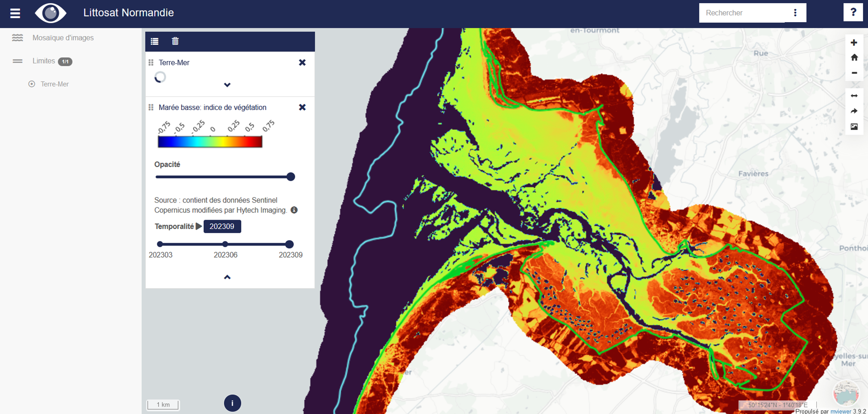Remove the Terre-Mer layer from legend
Image resolution: width=868 pixels, height=414 pixels.
[x=302, y=63]
